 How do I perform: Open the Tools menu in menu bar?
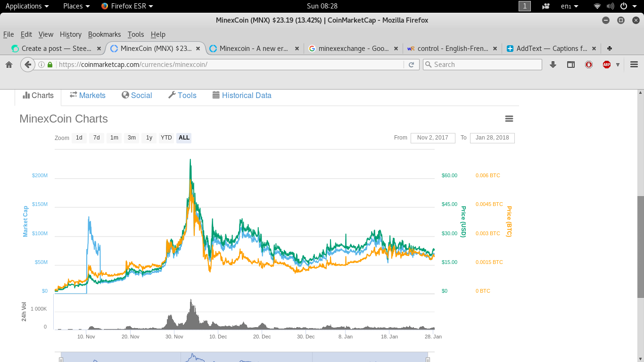(136, 34)
